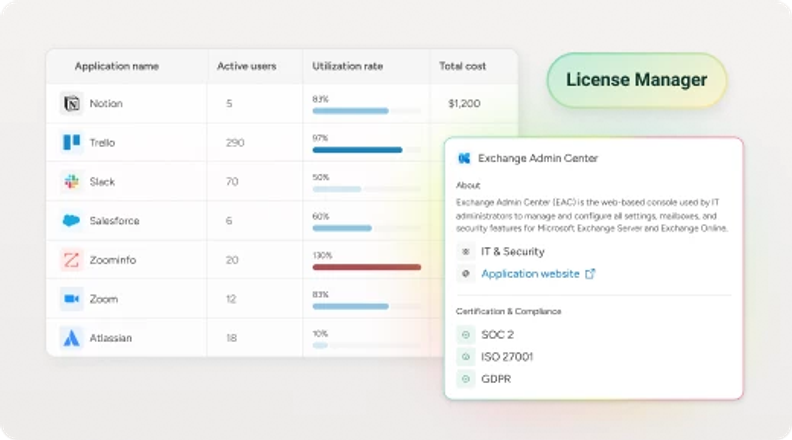Click external link arrow icon after Application website

[590, 274]
